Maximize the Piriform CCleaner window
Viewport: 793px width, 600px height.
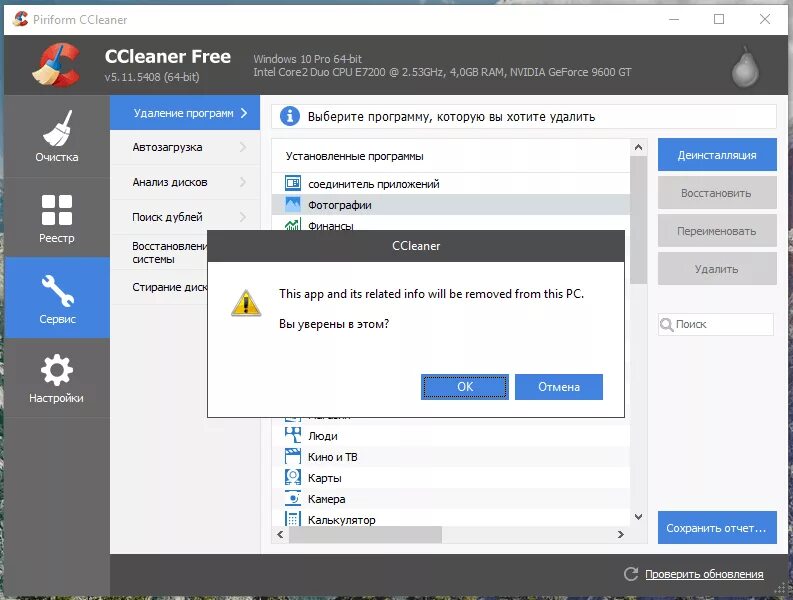719,19
